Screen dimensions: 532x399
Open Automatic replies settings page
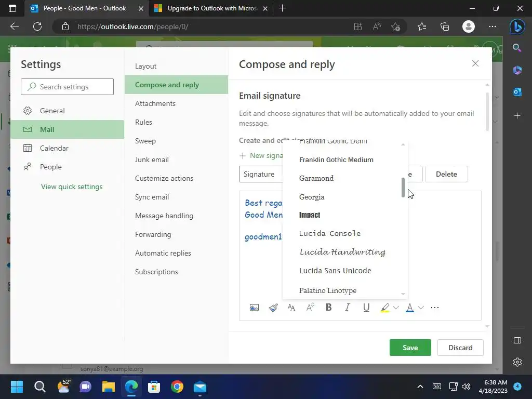point(177,253)
